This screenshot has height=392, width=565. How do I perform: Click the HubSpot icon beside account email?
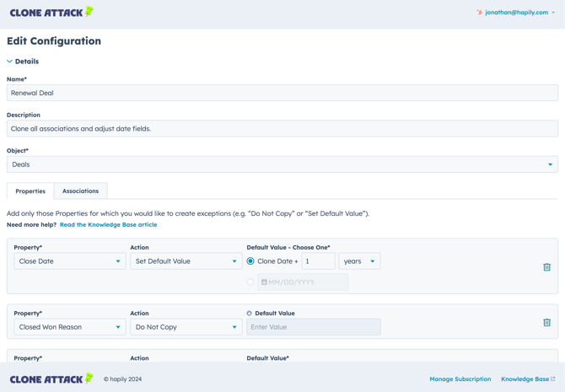(479, 13)
